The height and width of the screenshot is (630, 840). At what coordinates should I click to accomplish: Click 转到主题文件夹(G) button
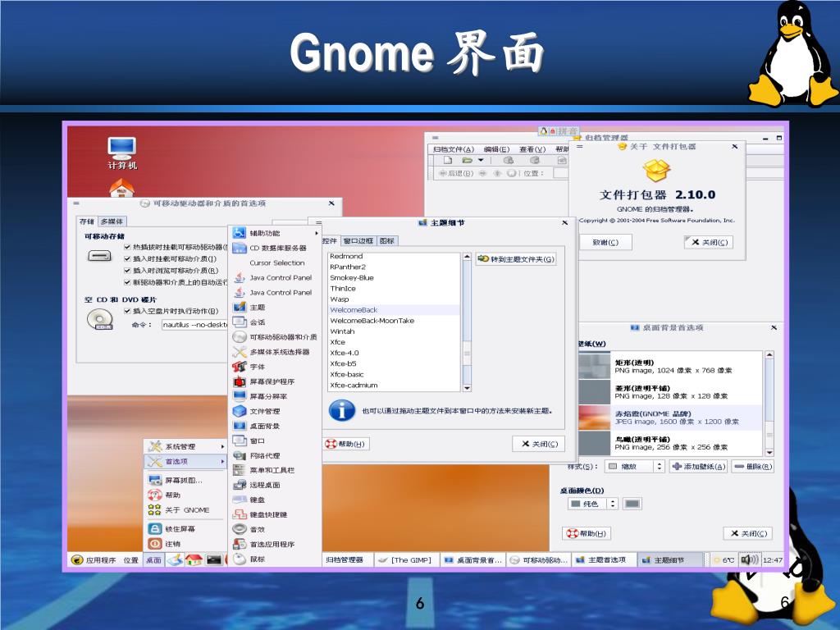tap(515, 259)
